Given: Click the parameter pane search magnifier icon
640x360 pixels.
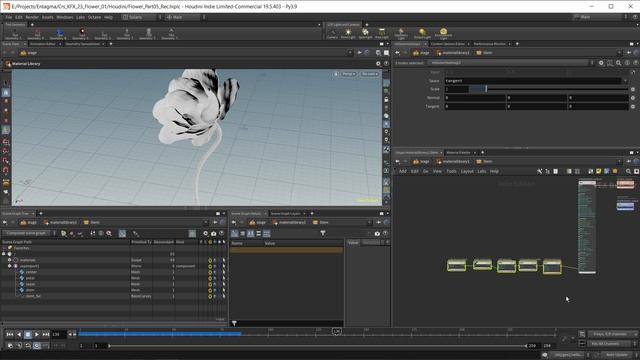Looking at the screenshot, I should tap(619, 63).
